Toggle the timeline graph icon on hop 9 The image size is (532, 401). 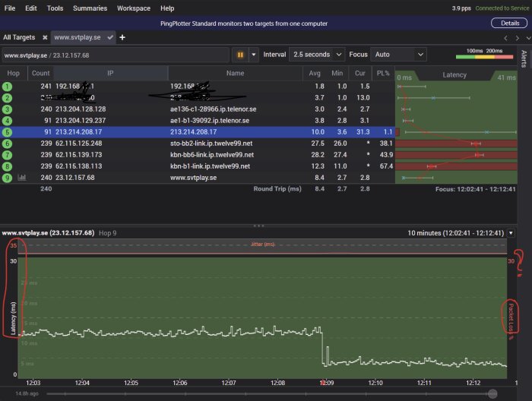(x=22, y=177)
